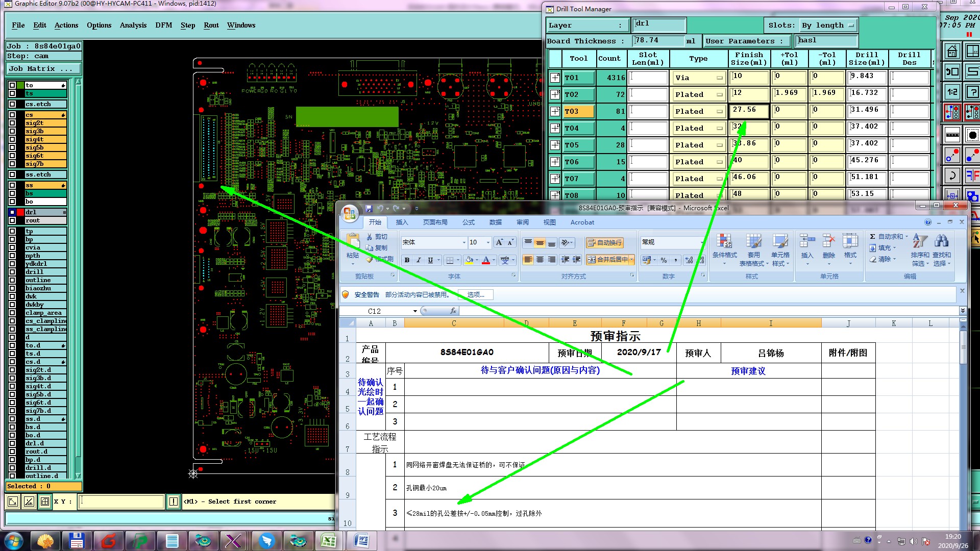The height and width of the screenshot is (551, 980).
Task: Click the T03 finish size field
Action: click(748, 110)
